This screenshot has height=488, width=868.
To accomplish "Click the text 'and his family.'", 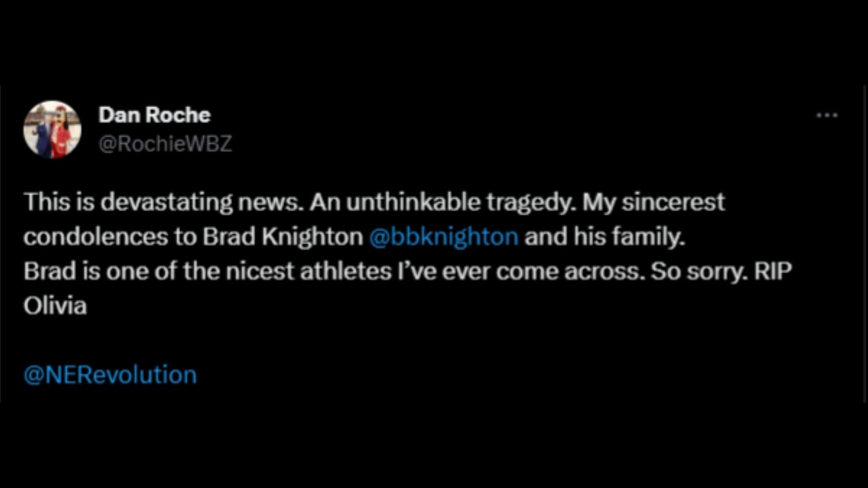I will click(x=605, y=236).
